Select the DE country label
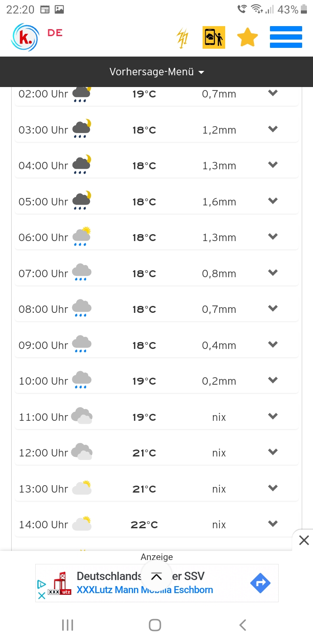The image size is (313, 644). (55, 33)
